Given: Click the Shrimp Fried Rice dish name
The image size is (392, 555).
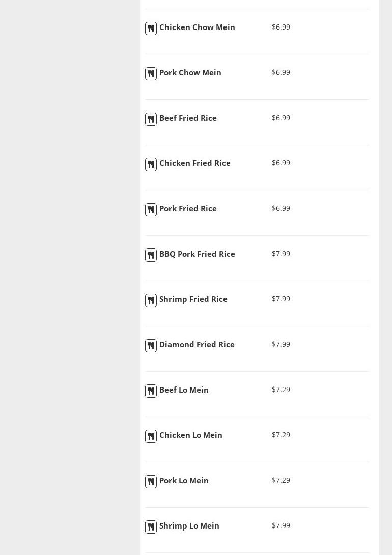Looking at the screenshot, I should click(193, 299).
